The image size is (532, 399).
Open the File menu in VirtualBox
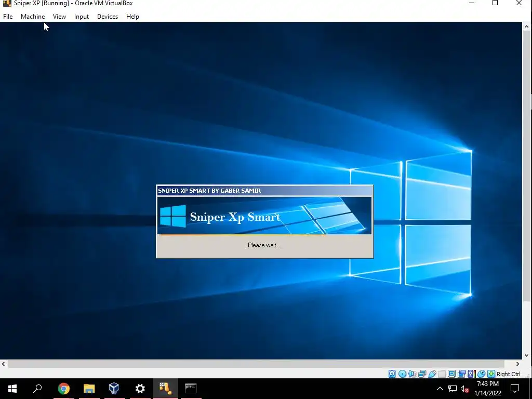point(8,16)
